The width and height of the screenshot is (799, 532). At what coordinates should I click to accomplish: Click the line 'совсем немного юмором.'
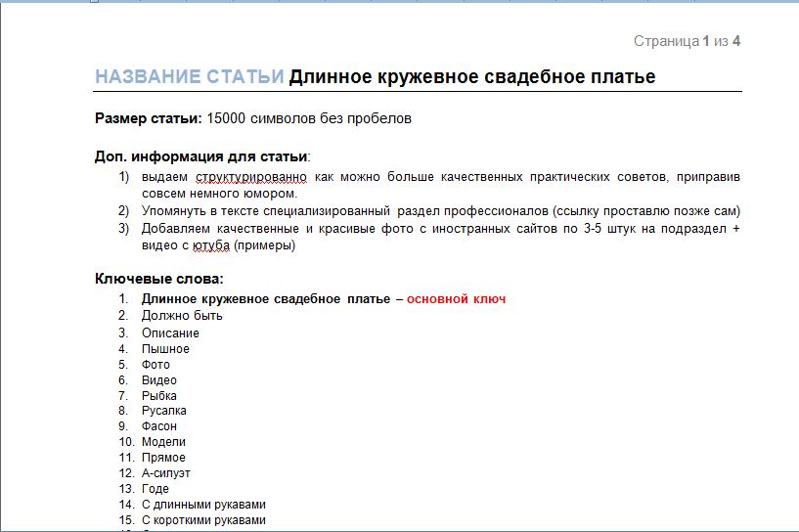[220, 194]
